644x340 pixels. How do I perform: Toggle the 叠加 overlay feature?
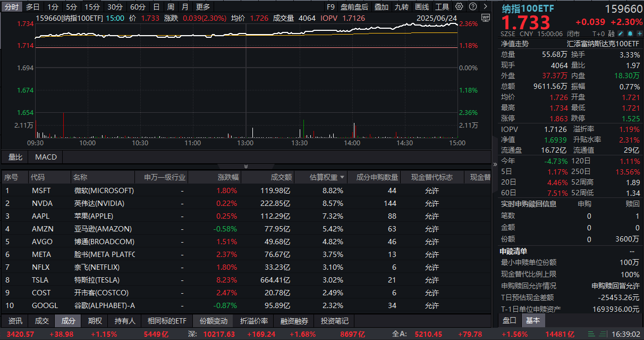(382, 7)
